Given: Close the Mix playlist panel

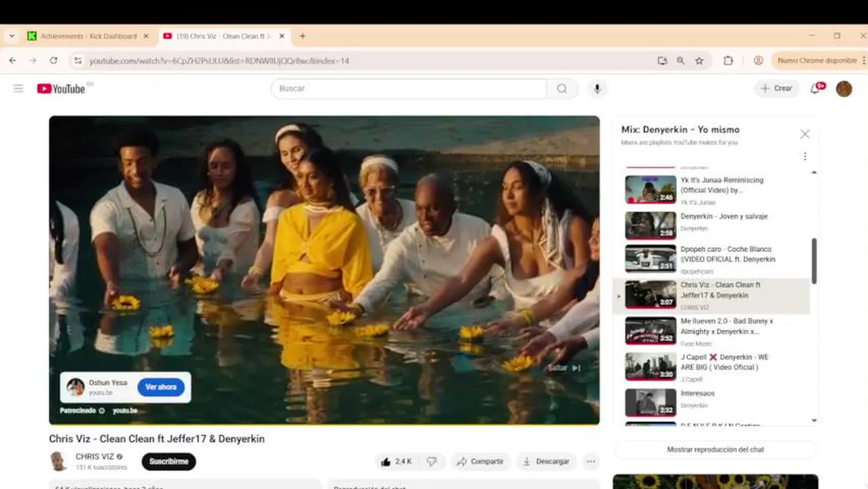Looking at the screenshot, I should pyautogui.click(x=805, y=134).
